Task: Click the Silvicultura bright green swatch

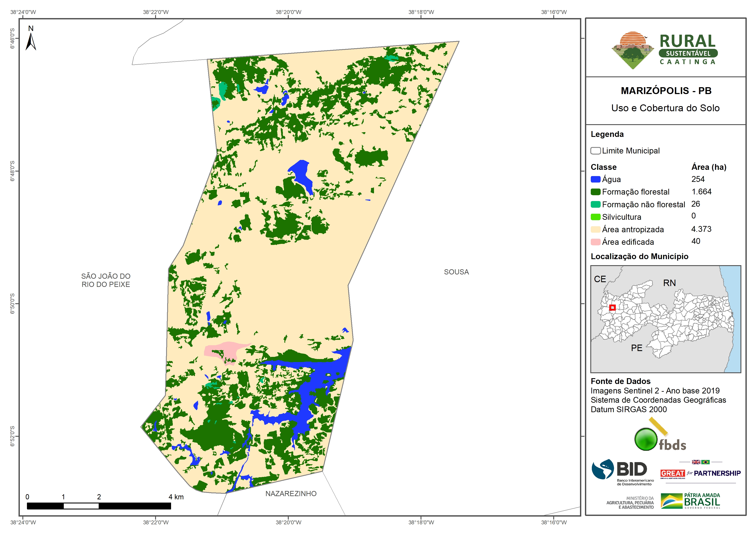Action: click(x=595, y=217)
